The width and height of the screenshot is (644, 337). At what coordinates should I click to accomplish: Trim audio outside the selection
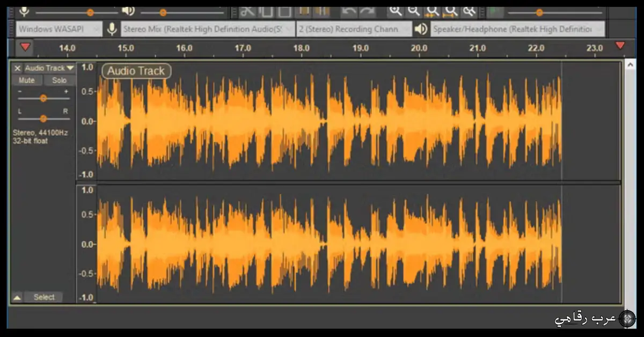point(303,10)
